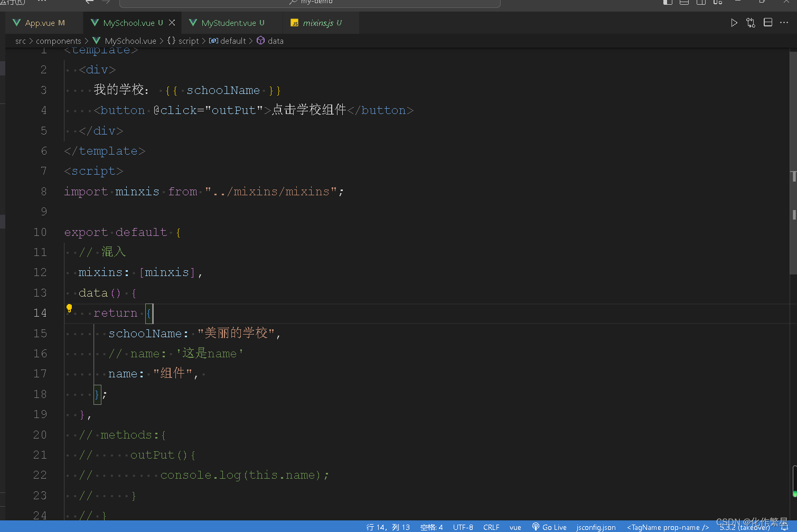This screenshot has width=797, height=532.
Task: Click the 5.3.2 (takeover) version status item
Action: pyautogui.click(x=745, y=527)
